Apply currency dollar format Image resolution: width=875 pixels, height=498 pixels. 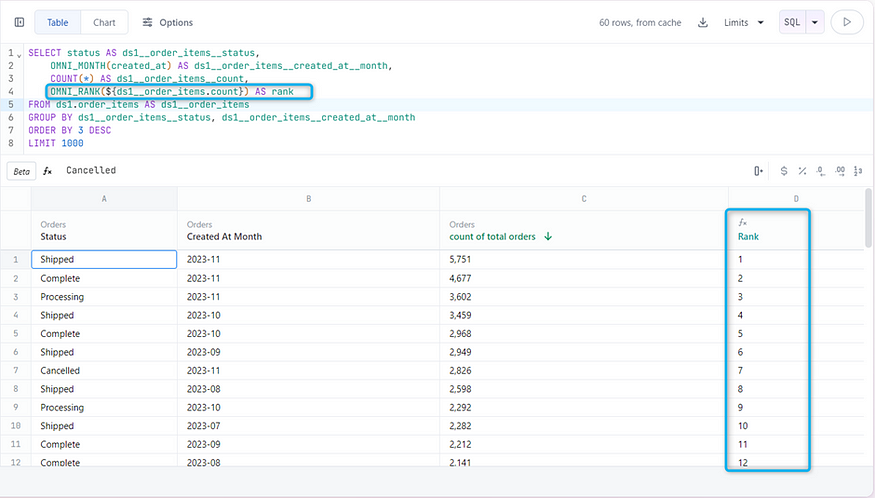[784, 171]
